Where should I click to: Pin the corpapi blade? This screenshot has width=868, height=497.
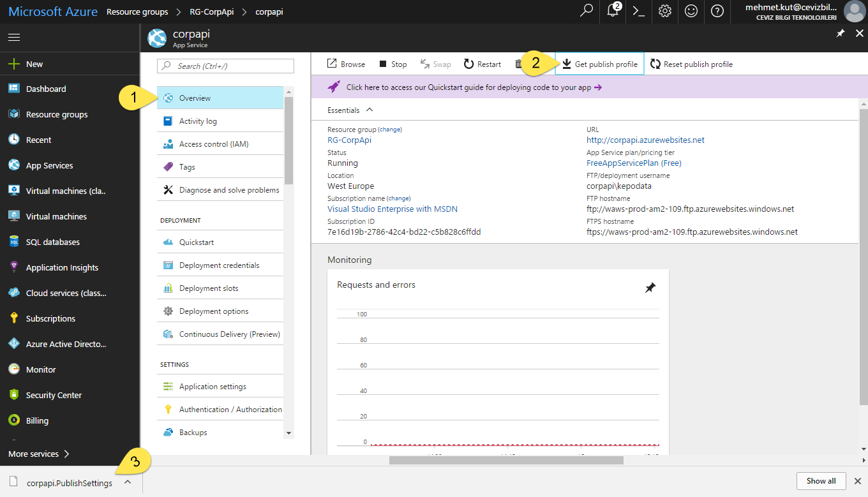click(x=841, y=33)
